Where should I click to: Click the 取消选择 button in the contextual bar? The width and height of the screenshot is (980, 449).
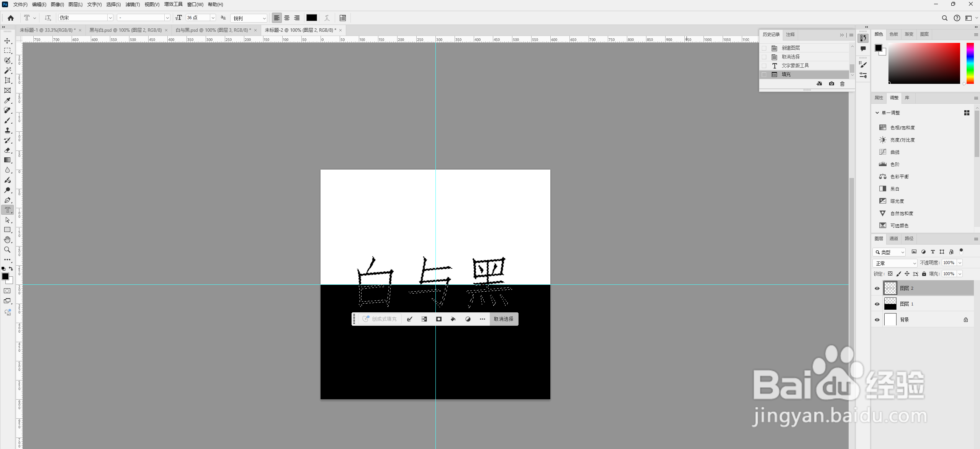point(503,318)
